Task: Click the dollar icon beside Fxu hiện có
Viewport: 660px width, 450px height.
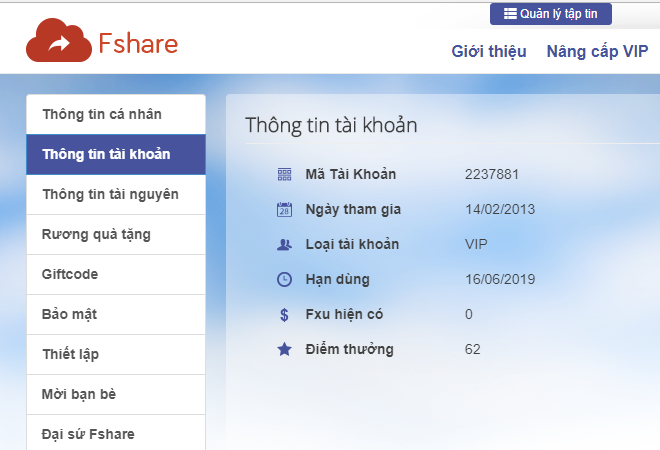Action: point(285,314)
